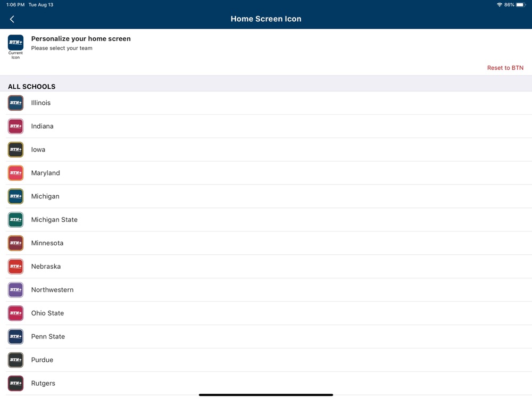Select the Michigan BTN+ icon

(15, 196)
